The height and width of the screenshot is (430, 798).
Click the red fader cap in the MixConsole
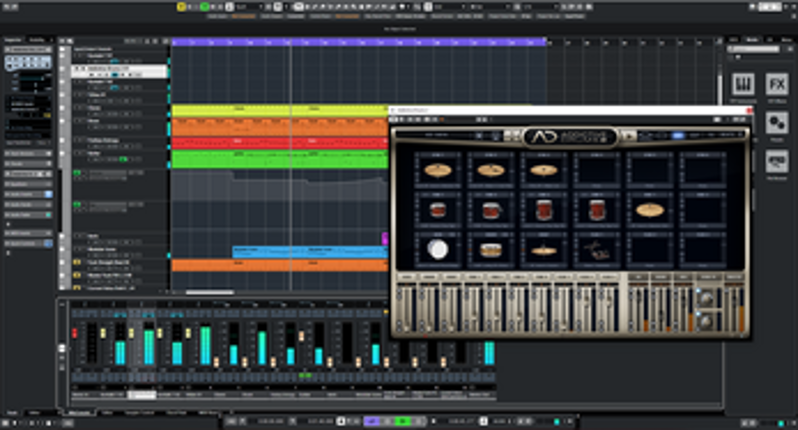tap(74, 333)
